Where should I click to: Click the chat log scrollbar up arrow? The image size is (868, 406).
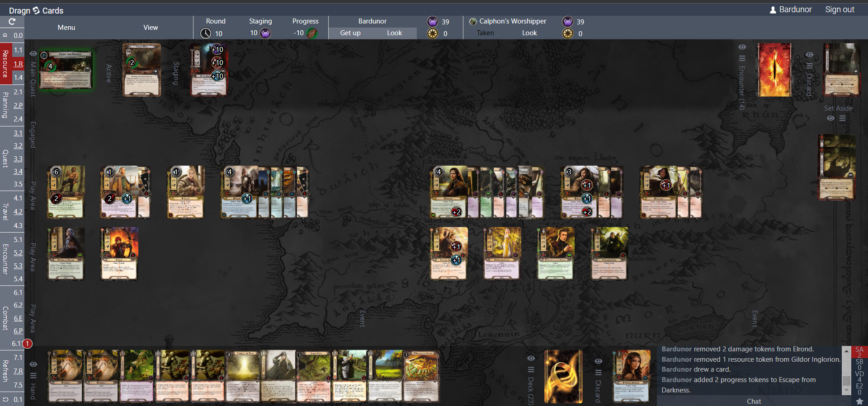846,351
